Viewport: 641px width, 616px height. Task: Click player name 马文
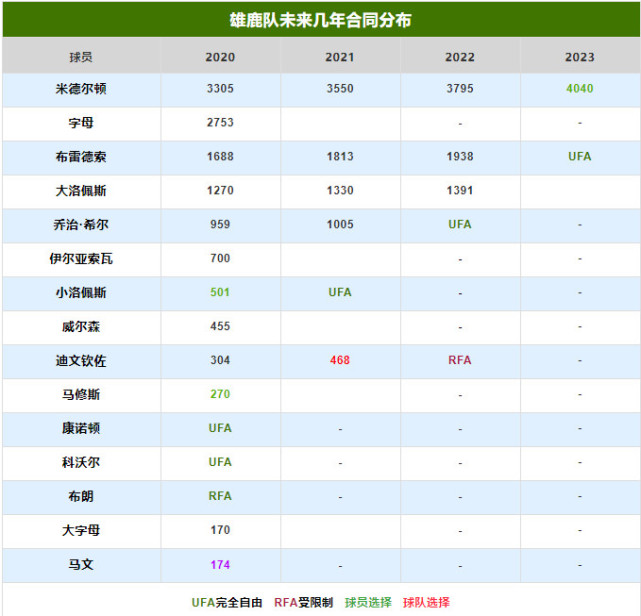pyautogui.click(x=81, y=564)
